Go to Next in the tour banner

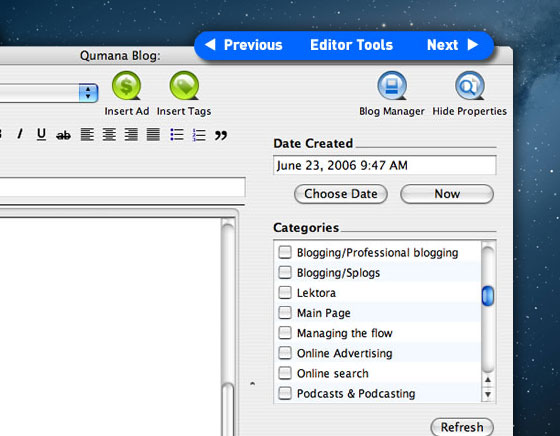452,45
